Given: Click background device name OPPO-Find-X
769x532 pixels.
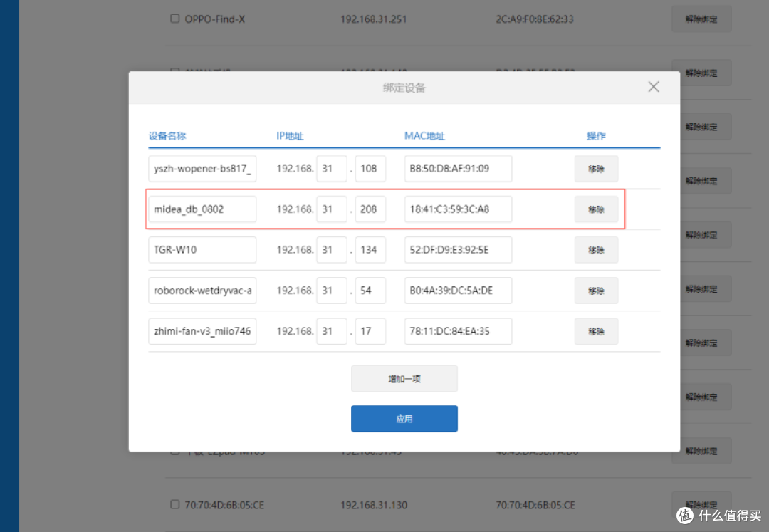Looking at the screenshot, I should pos(215,19).
